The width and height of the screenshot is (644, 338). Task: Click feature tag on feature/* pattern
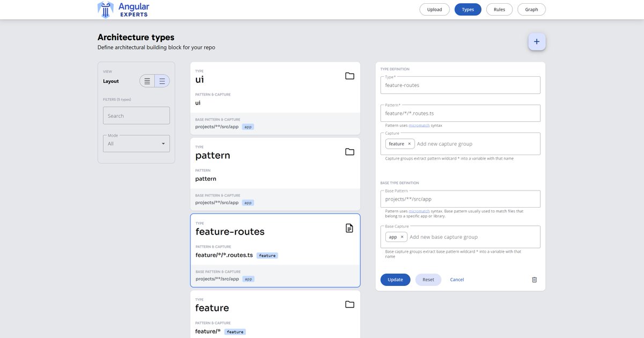pyautogui.click(x=235, y=332)
